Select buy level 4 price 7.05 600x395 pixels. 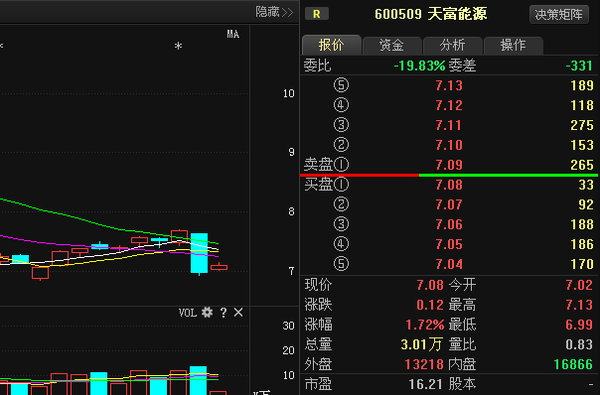(x=449, y=244)
